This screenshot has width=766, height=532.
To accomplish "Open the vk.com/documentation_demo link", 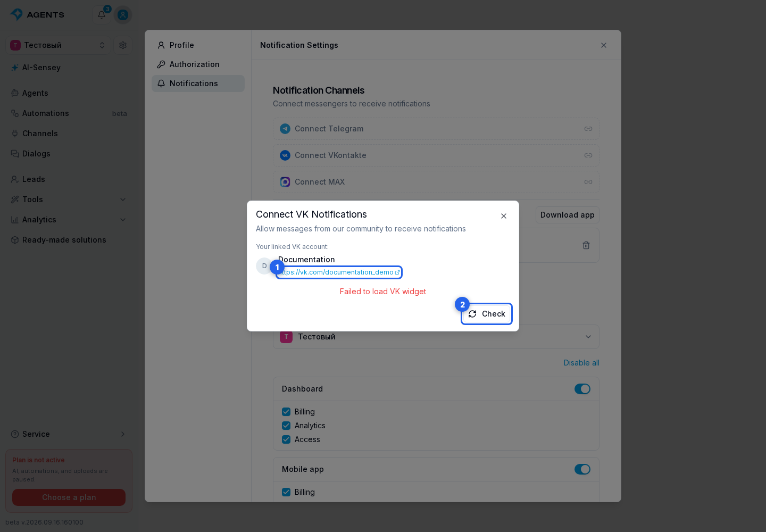I will click(x=339, y=272).
